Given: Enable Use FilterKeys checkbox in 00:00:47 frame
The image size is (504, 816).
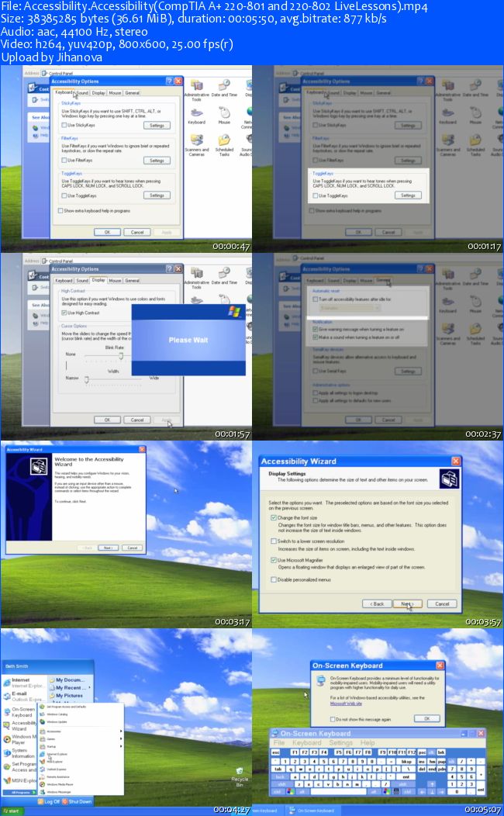Looking at the screenshot, I should click(x=64, y=161).
